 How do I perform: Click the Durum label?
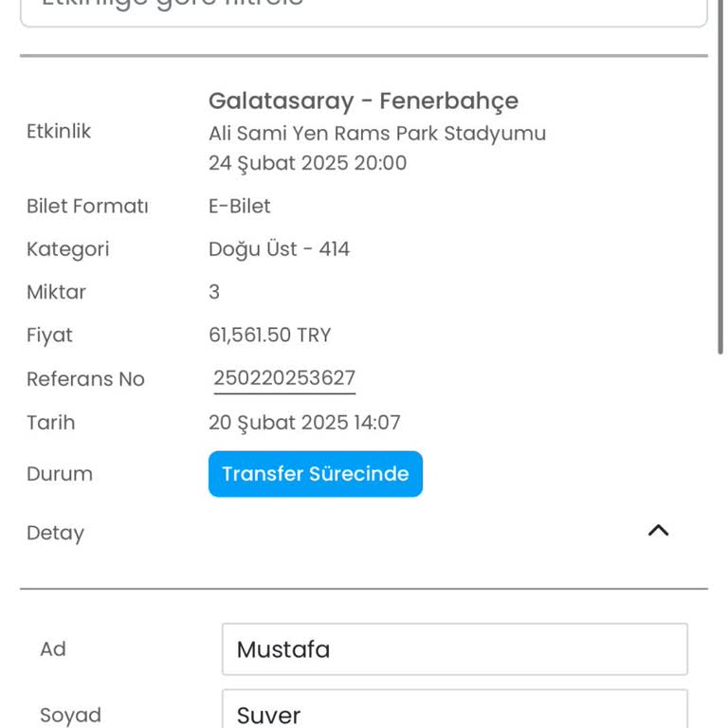[60, 474]
